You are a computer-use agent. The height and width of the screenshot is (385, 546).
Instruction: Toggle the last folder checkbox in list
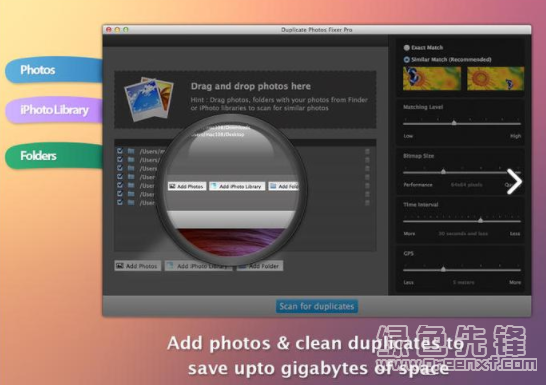pyautogui.click(x=120, y=202)
